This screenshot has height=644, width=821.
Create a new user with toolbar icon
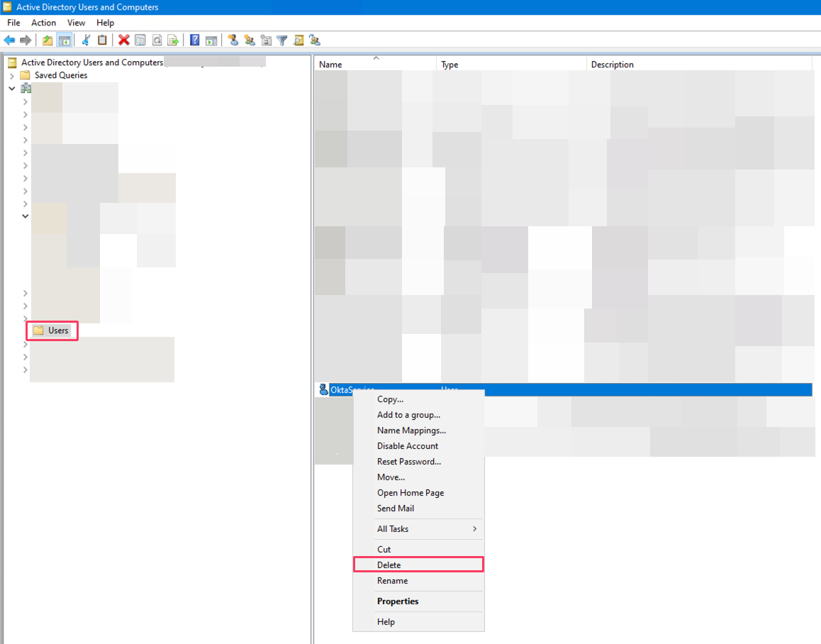pyautogui.click(x=233, y=40)
